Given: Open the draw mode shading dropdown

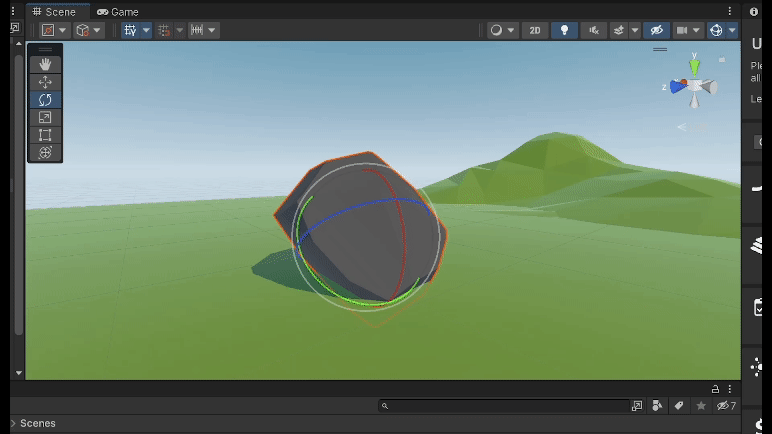Looking at the screenshot, I should click(501, 30).
